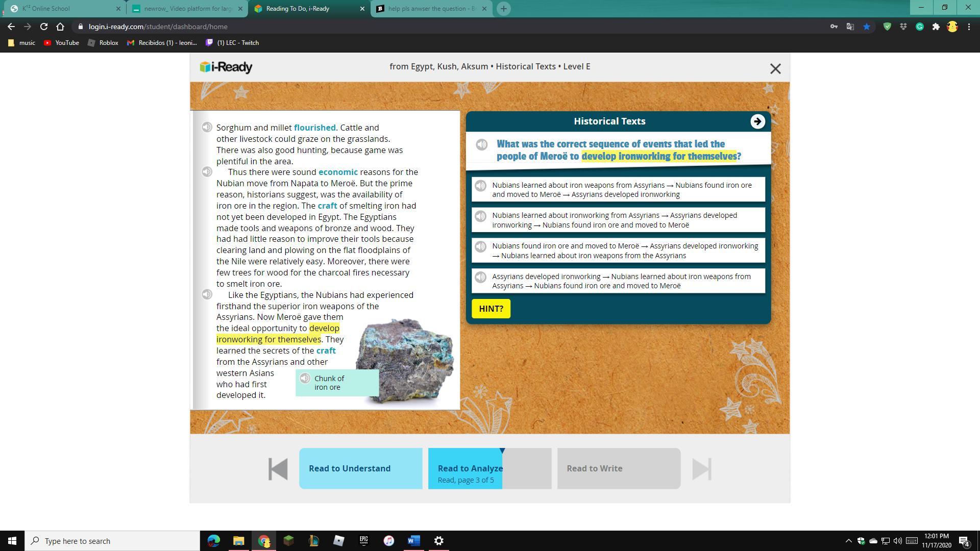The width and height of the screenshot is (980, 551).
Task: Pick answer beginning 'Assyrians developed ironworking'
Action: [x=621, y=281]
